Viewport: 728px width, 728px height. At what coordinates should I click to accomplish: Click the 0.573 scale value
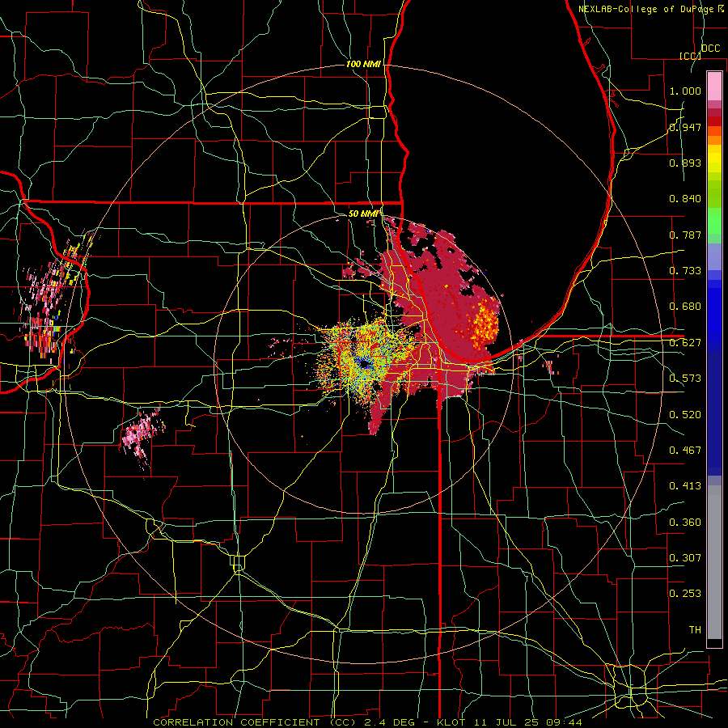click(x=685, y=379)
